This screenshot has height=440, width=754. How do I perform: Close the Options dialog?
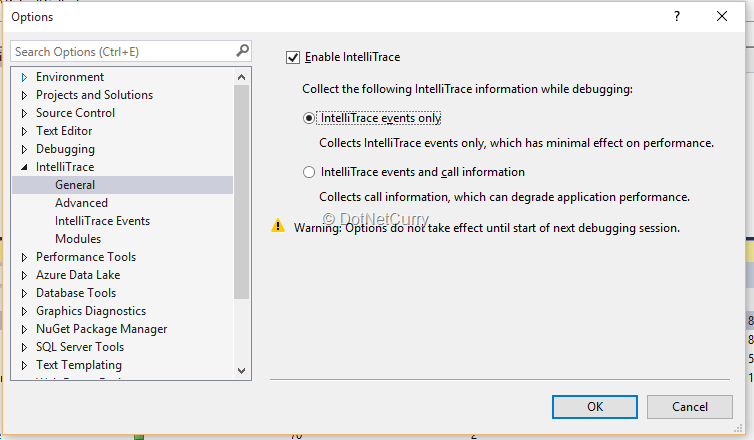click(x=722, y=16)
